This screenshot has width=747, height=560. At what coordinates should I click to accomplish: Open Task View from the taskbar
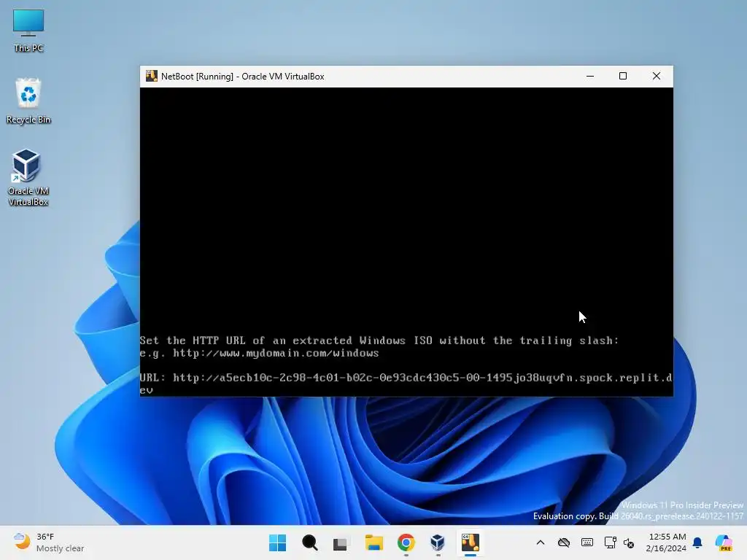pyautogui.click(x=341, y=542)
